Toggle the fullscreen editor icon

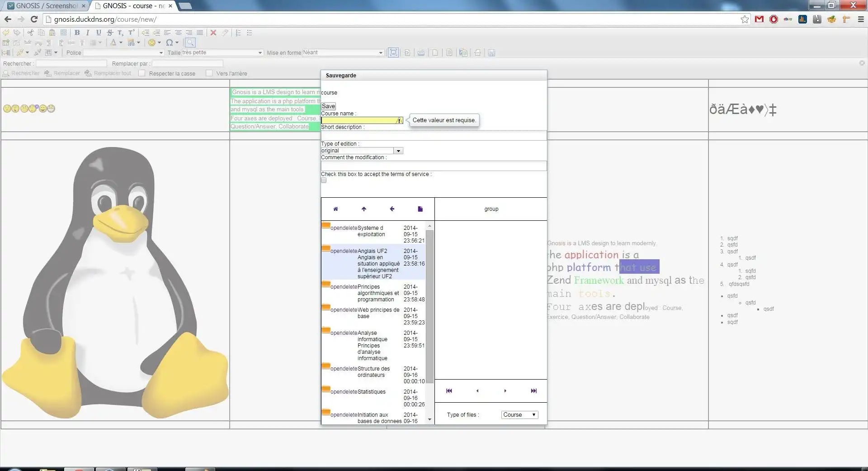(393, 52)
